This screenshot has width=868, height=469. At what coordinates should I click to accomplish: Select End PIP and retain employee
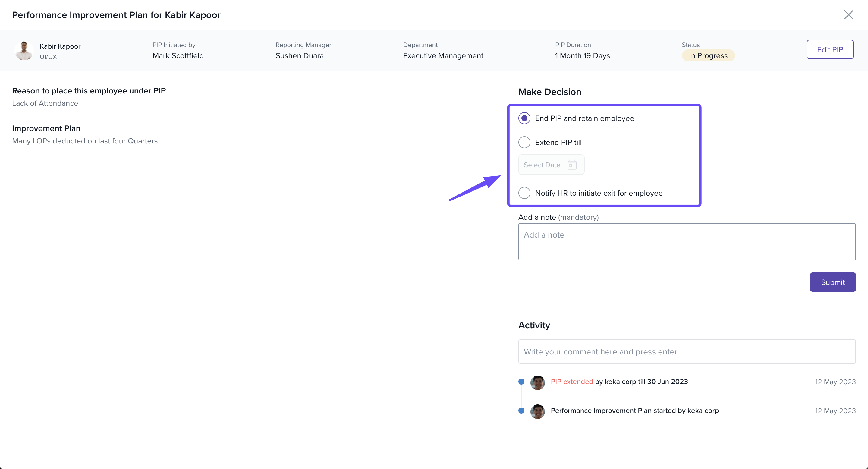tap(524, 118)
